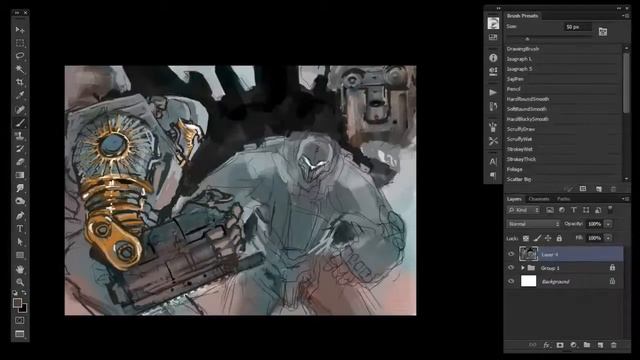Create a new brush preset
The height and width of the screenshot is (360, 640).
(598, 189)
